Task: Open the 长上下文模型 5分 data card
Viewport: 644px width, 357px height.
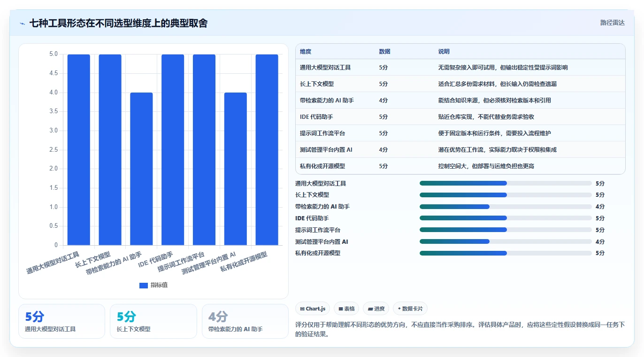Action: click(153, 321)
